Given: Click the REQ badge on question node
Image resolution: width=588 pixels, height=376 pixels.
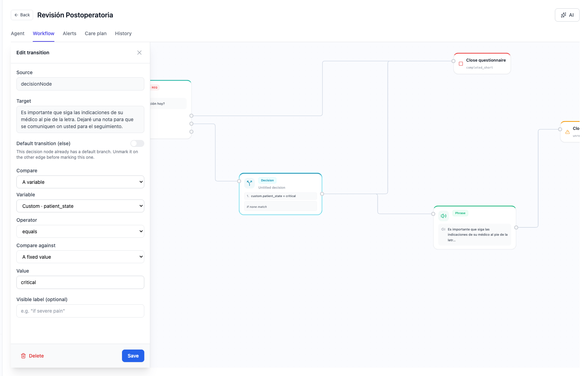Looking at the screenshot, I should click(x=154, y=87).
